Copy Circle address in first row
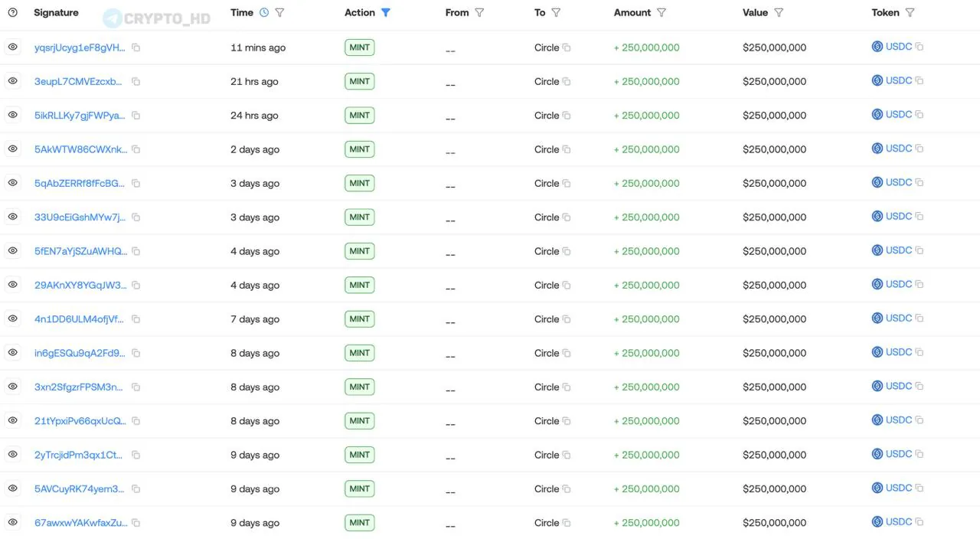The height and width of the screenshot is (539, 980). [x=567, y=47]
